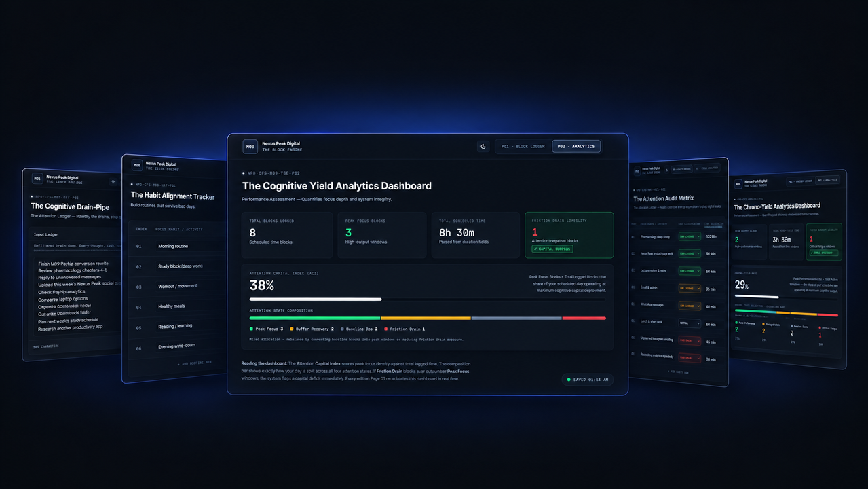Open classification dropdown for Rechecking analytics repeatedly
The width and height of the screenshot is (868, 489).
pos(690,358)
